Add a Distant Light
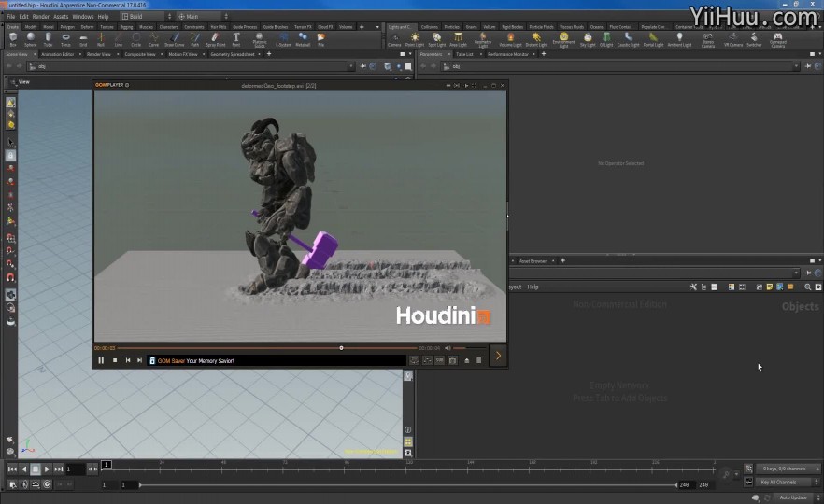The width and height of the screenshot is (824, 504). pos(536,40)
